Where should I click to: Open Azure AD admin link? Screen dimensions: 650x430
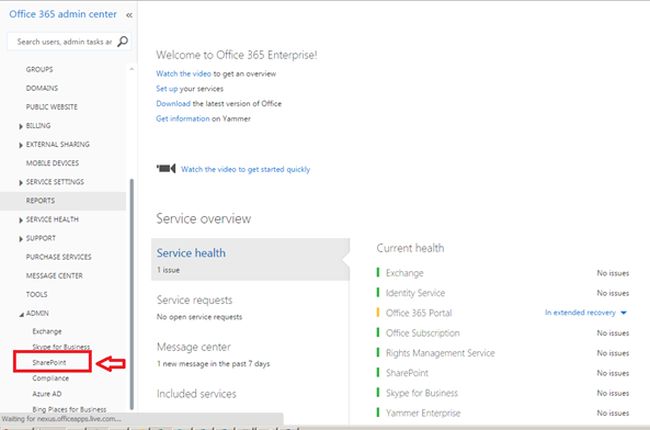[47, 394]
